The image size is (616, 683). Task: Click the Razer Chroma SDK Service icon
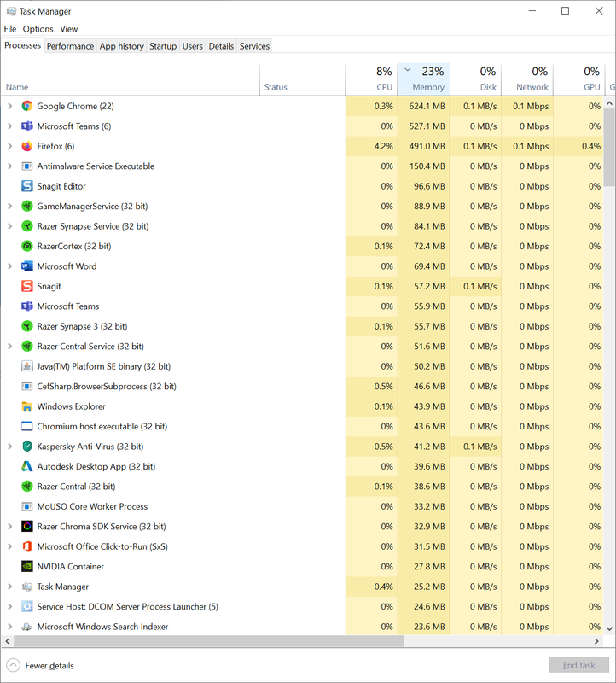(x=27, y=527)
